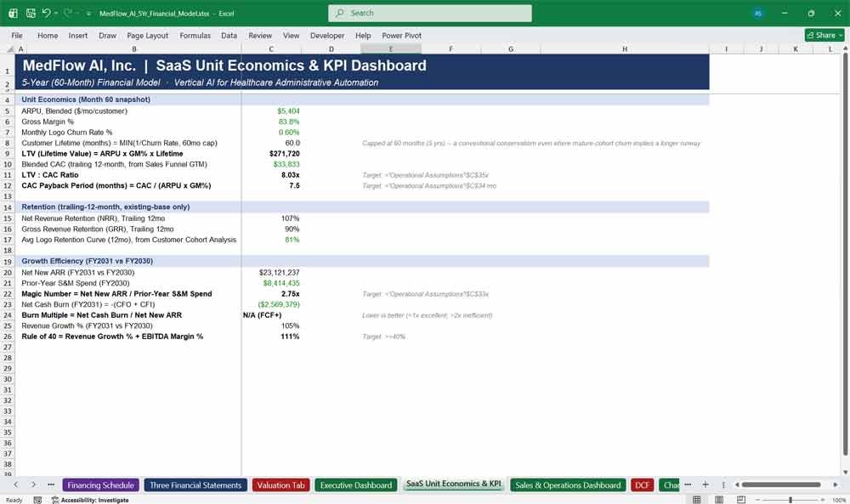The image size is (850, 504).
Task: Click the zoom in plus button
Action: [x=822, y=500]
